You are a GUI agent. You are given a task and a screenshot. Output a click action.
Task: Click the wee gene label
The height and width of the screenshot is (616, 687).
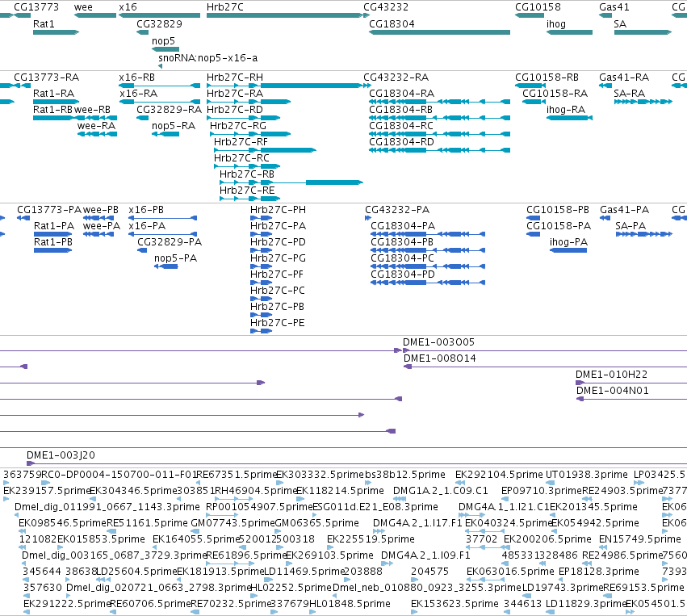point(83,7)
